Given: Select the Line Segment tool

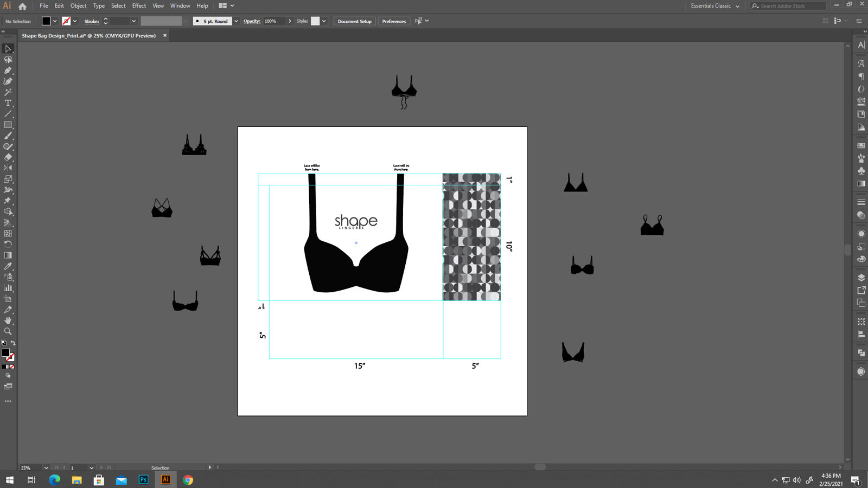Looking at the screenshot, I should (8, 114).
